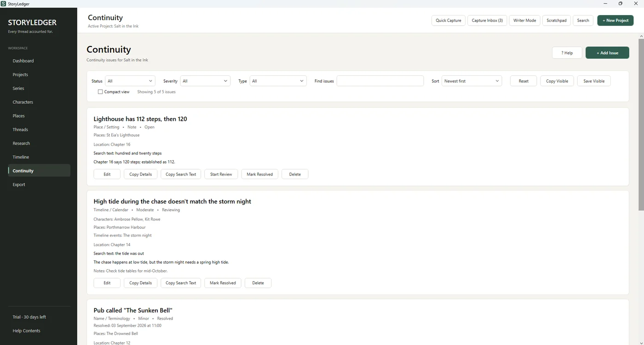Open the Sort order dropdown
This screenshot has height=345, width=644.
tap(471, 81)
